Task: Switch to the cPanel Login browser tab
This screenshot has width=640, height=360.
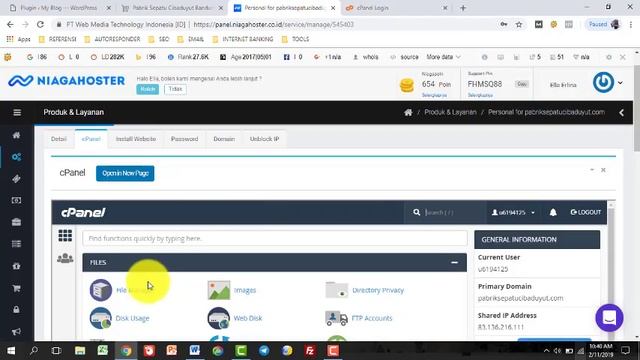Action: point(392,8)
